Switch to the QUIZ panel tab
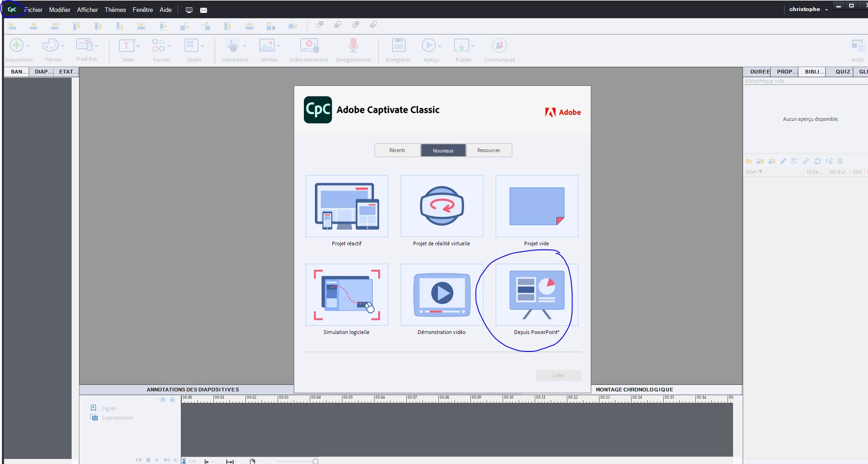The image size is (868, 464). pyautogui.click(x=840, y=72)
